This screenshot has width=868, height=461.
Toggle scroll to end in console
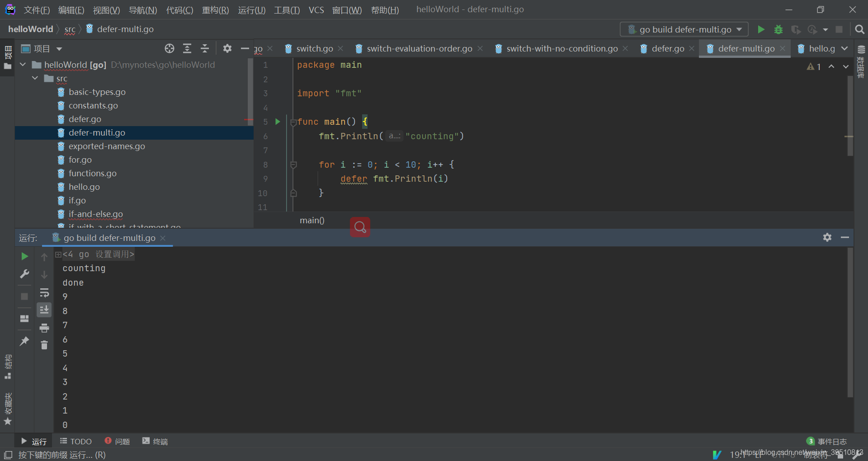tap(44, 310)
